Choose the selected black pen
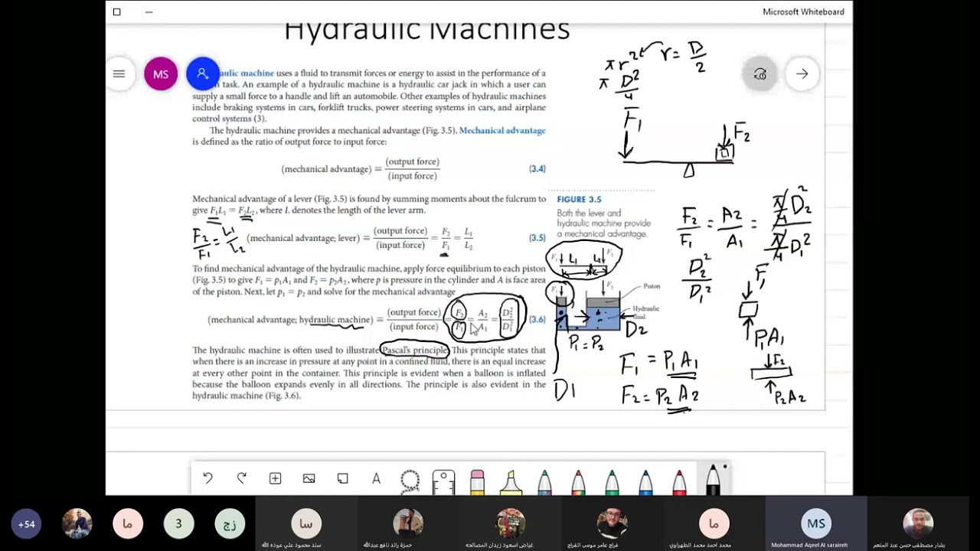The image size is (980, 551). click(x=713, y=480)
